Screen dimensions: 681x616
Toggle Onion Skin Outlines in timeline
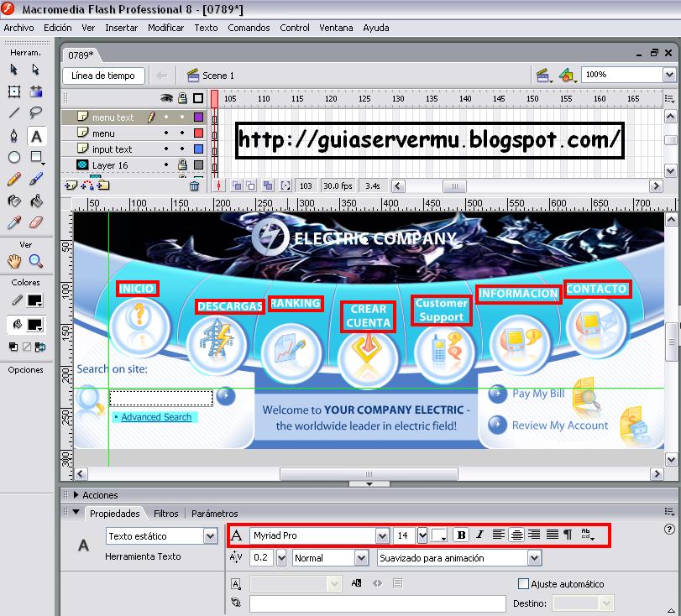(250, 185)
